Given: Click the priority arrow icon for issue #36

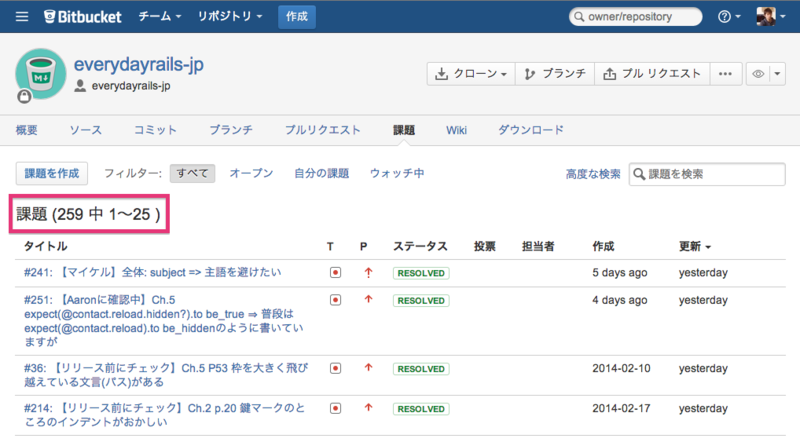Looking at the screenshot, I should [368, 367].
